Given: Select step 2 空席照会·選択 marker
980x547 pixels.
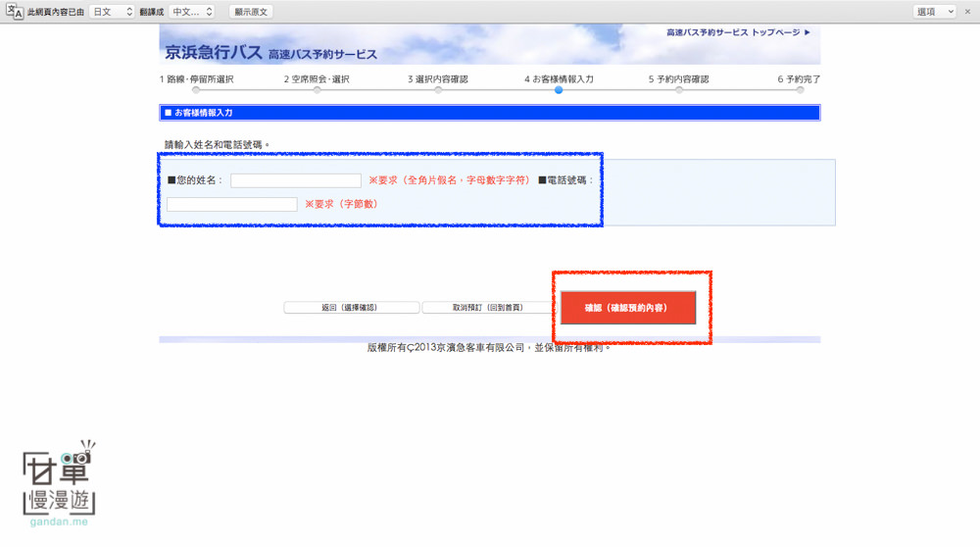Looking at the screenshot, I should [x=317, y=90].
